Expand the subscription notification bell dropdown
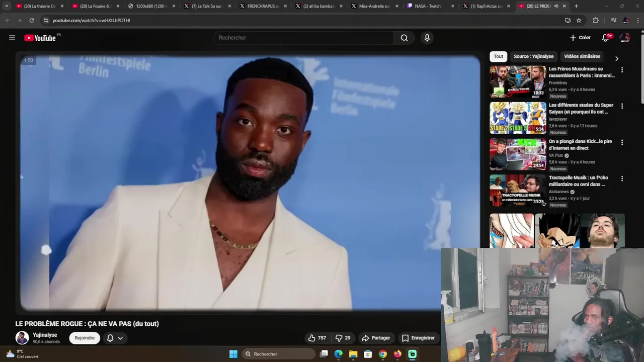 pos(115,338)
